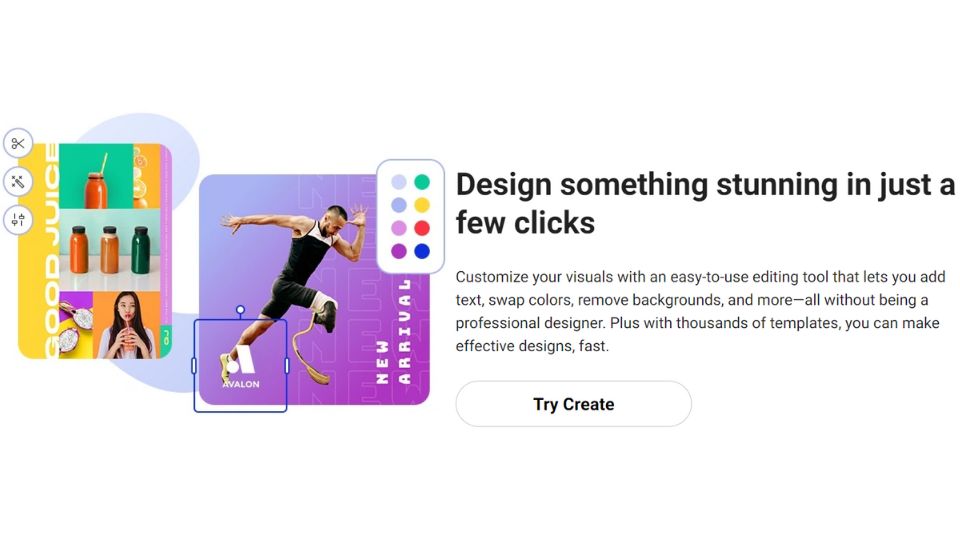Click the woman drinking juice photo
This screenshot has width=960, height=540.
pyautogui.click(x=127, y=325)
